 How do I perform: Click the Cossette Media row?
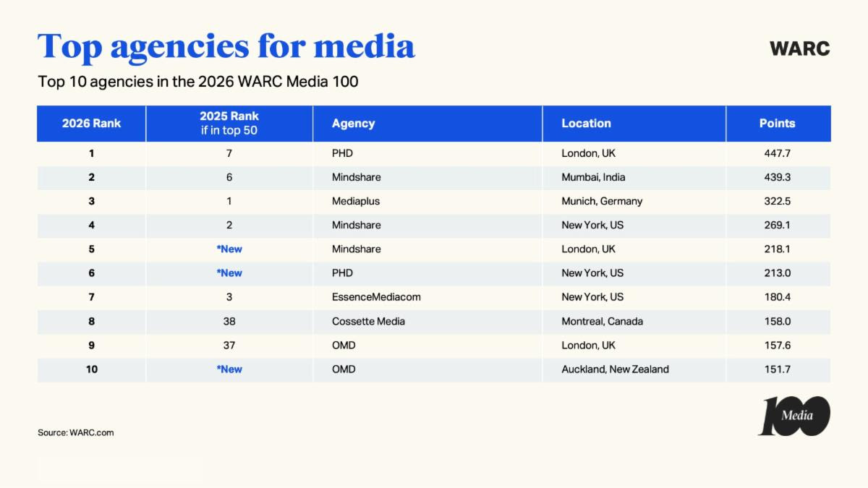(367, 321)
